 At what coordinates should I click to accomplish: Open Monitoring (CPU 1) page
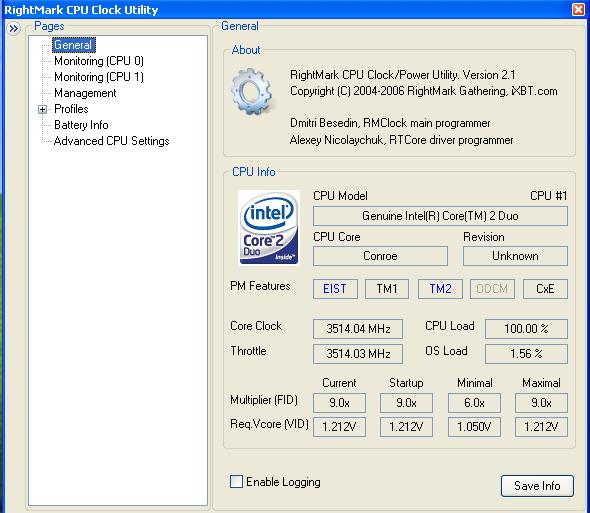pos(99,77)
